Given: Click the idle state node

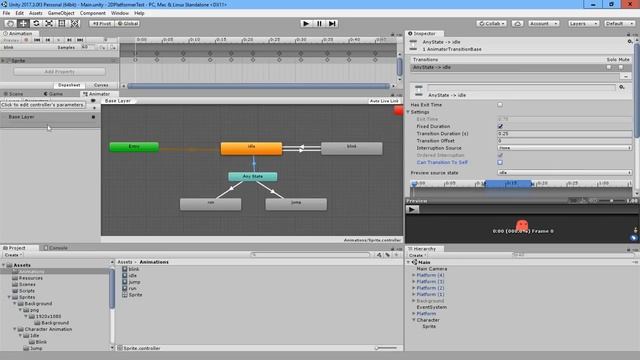Looking at the screenshot, I should click(x=251, y=149).
